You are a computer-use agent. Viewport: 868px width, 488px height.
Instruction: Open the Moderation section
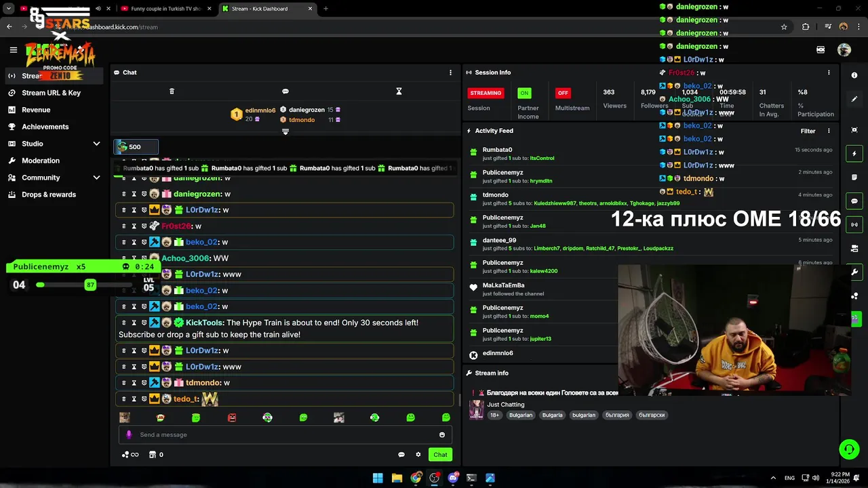point(41,161)
